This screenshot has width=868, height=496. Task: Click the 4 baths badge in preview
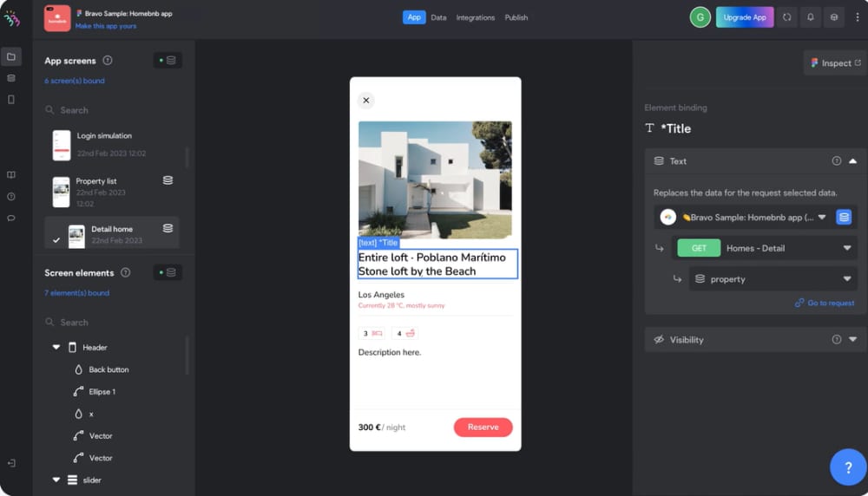404,333
